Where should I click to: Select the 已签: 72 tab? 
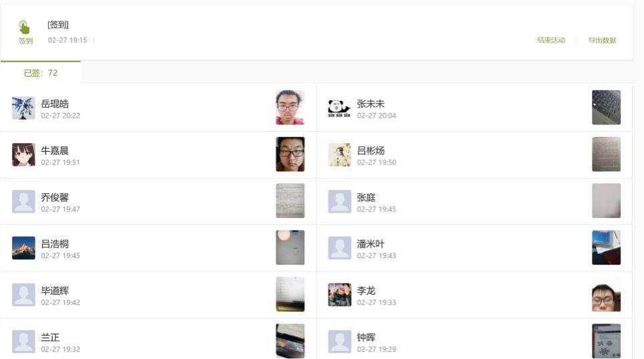(41, 73)
